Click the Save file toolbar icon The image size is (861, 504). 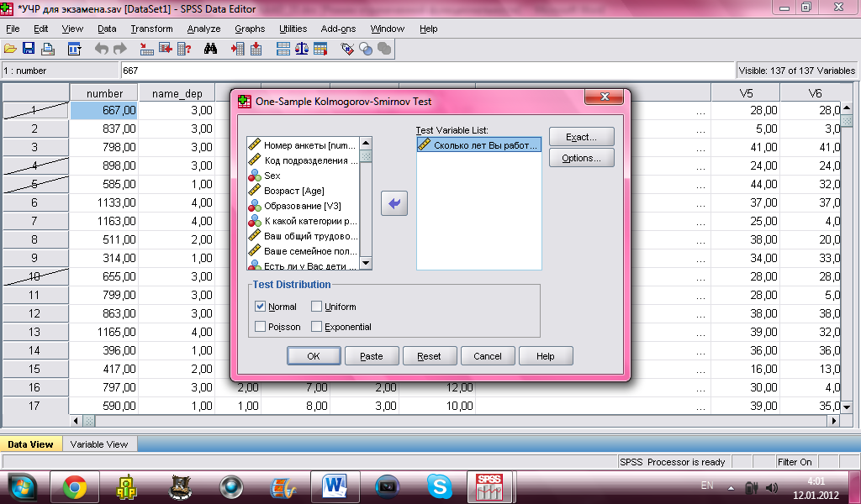tap(28, 50)
